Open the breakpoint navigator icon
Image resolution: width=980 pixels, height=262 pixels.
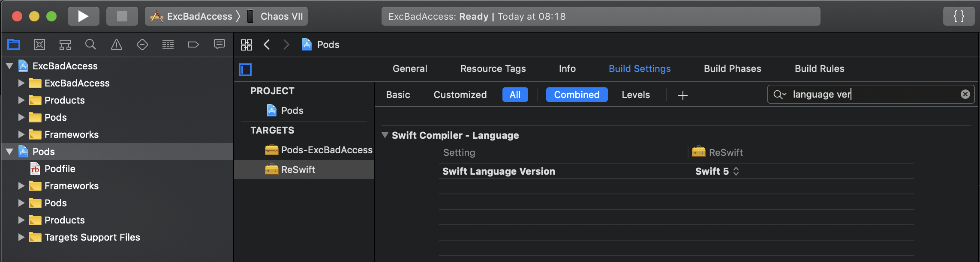(194, 45)
